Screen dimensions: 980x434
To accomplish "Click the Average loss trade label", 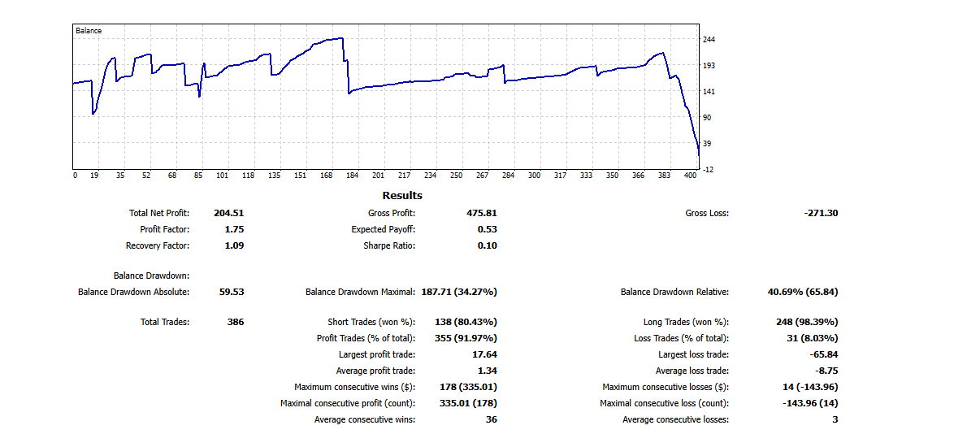I will (692, 371).
